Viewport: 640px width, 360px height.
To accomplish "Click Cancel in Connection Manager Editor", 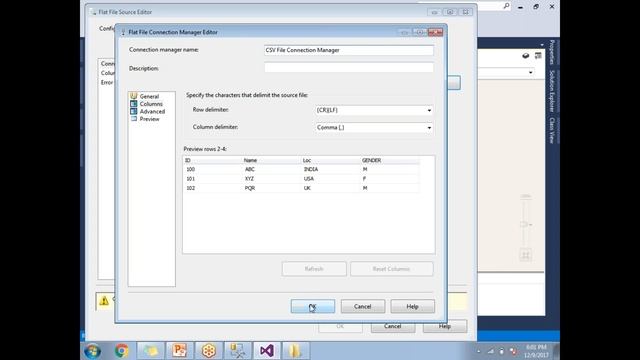I will [362, 306].
